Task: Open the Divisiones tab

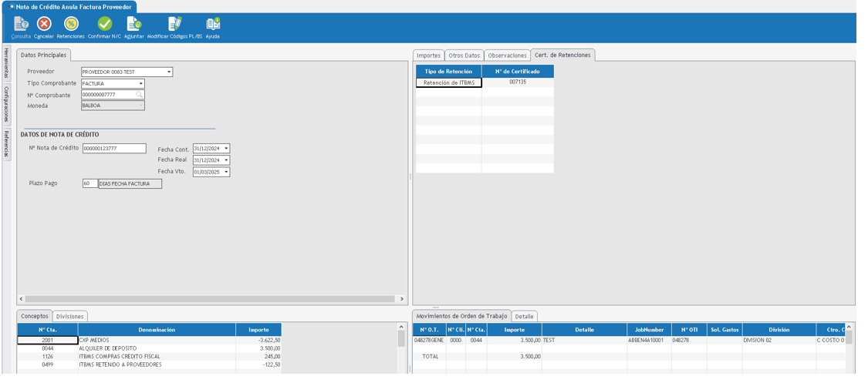Action: (x=70, y=317)
